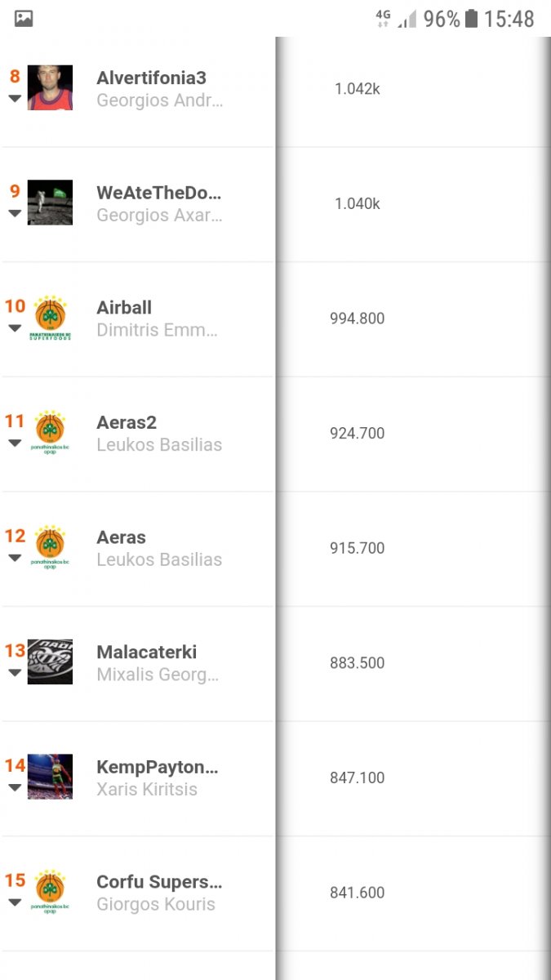Open Malacaterki team name link
Screen dimensions: 551x980
coord(147,653)
